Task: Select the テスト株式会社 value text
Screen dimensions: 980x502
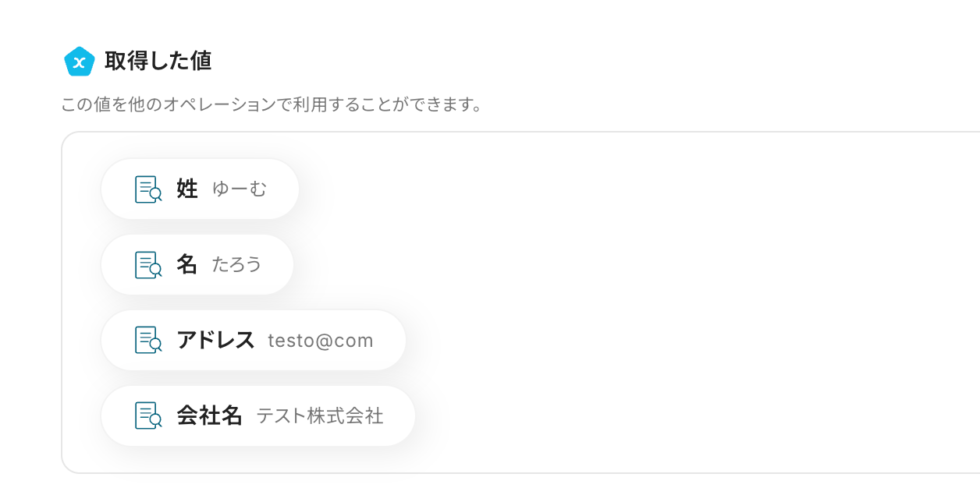Action: (x=320, y=416)
